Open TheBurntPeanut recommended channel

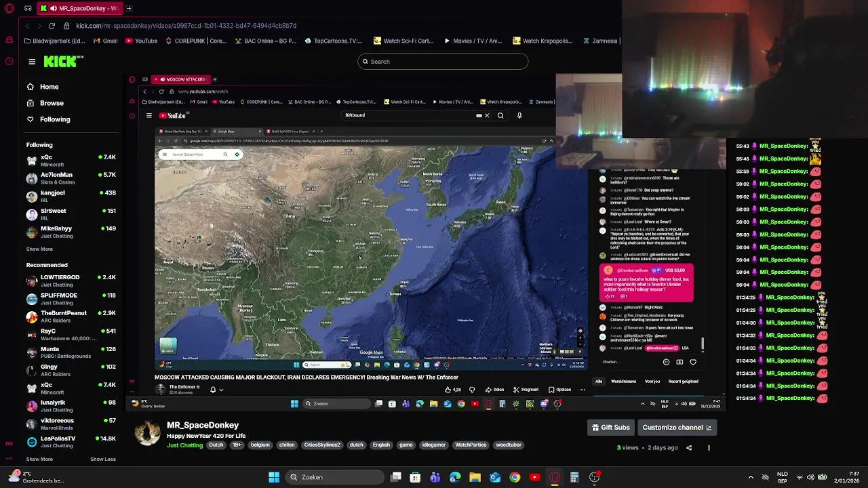click(x=71, y=317)
